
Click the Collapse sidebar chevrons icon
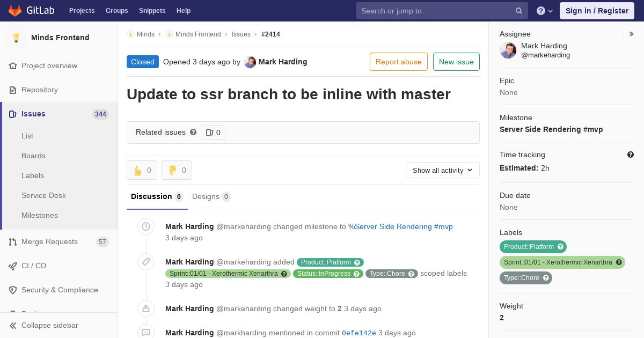[x=13, y=326]
